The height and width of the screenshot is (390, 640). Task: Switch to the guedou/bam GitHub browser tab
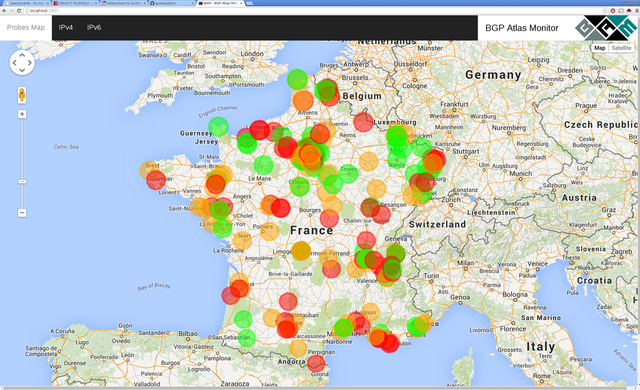tap(171, 3)
